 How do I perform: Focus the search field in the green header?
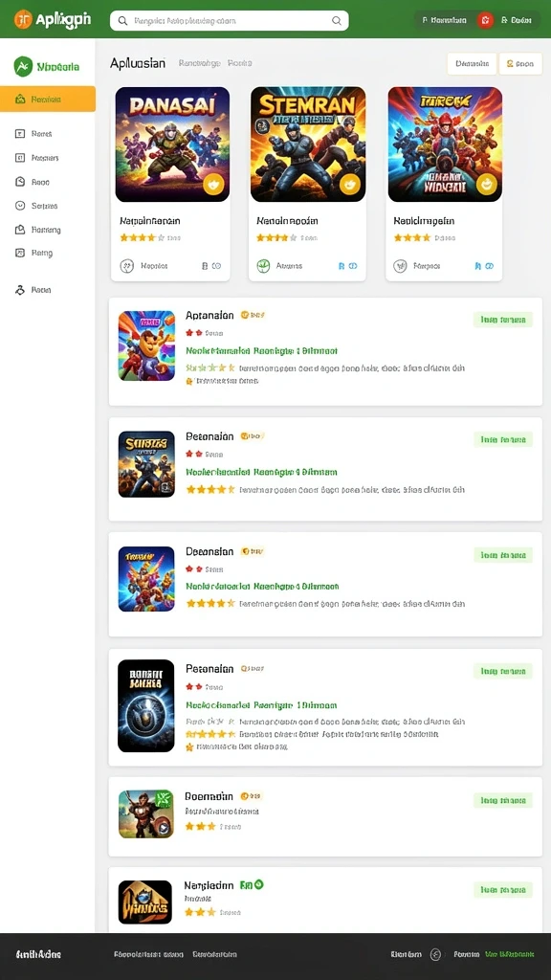(230, 21)
